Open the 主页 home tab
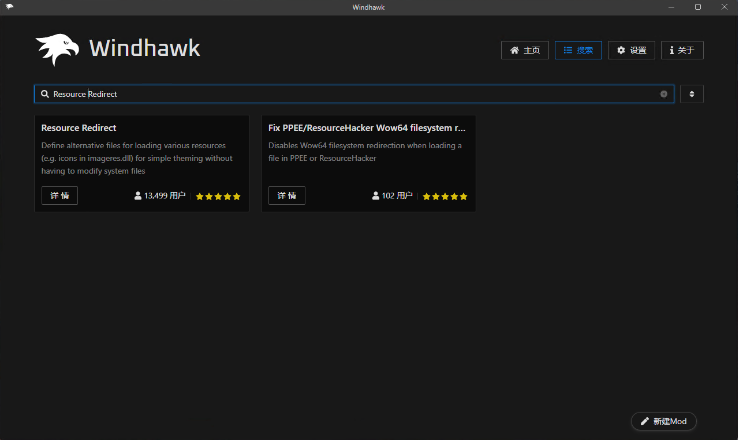 pyautogui.click(x=525, y=50)
